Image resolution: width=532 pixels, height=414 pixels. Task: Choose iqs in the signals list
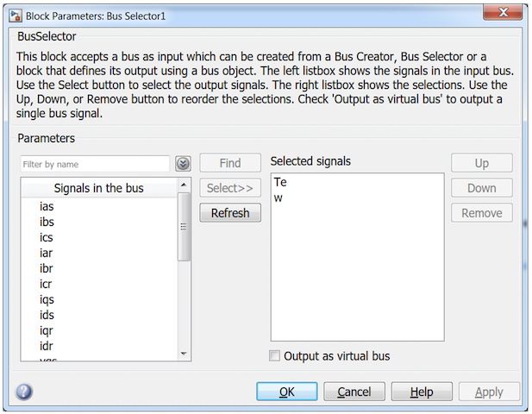(x=47, y=299)
